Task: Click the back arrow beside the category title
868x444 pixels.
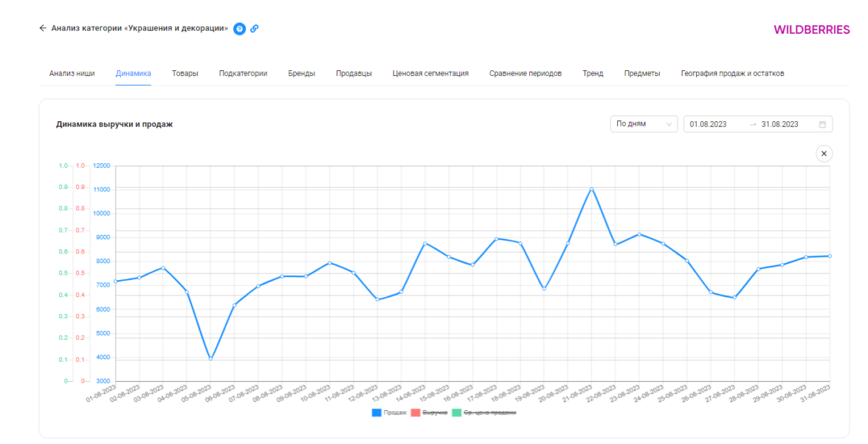Action: click(x=43, y=29)
